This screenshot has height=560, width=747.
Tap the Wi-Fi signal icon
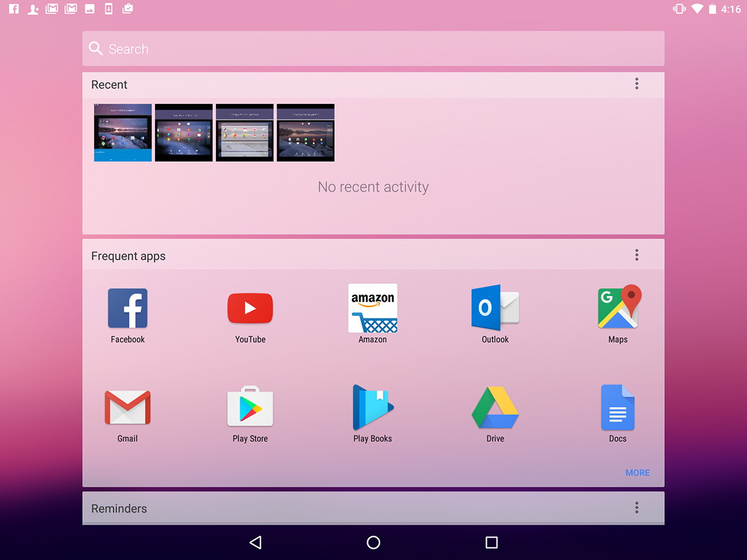[697, 9]
